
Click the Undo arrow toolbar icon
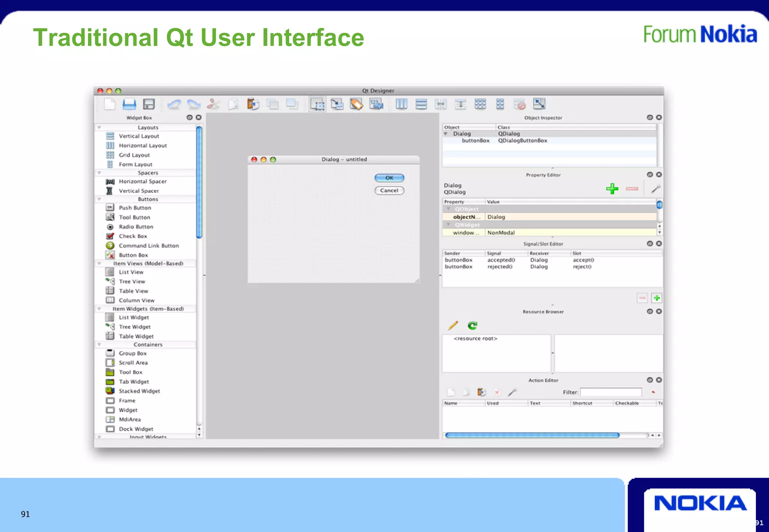pos(174,104)
